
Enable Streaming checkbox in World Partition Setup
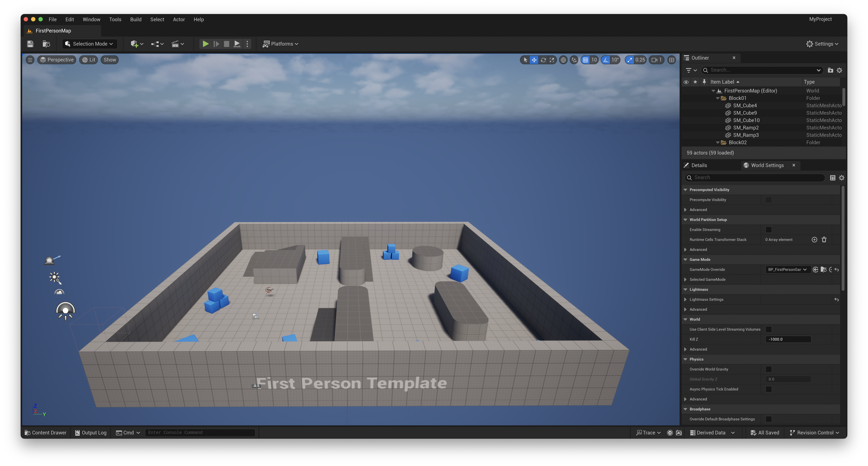769,230
